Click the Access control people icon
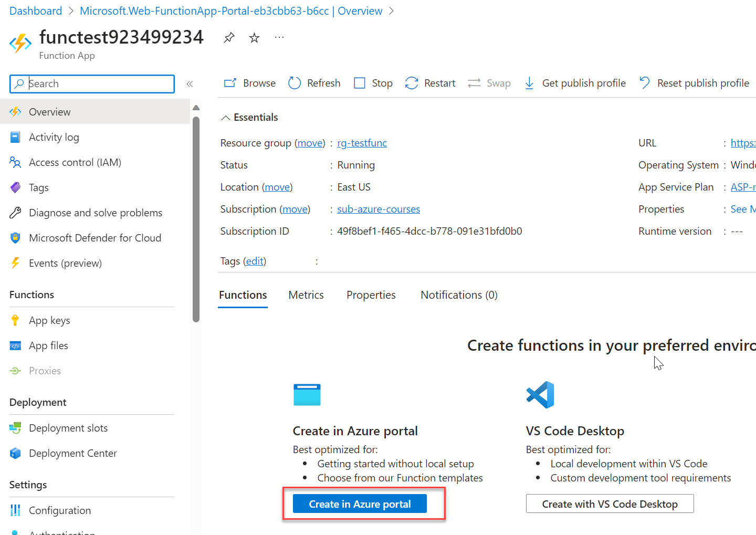This screenshot has height=535, width=756. pos(15,162)
